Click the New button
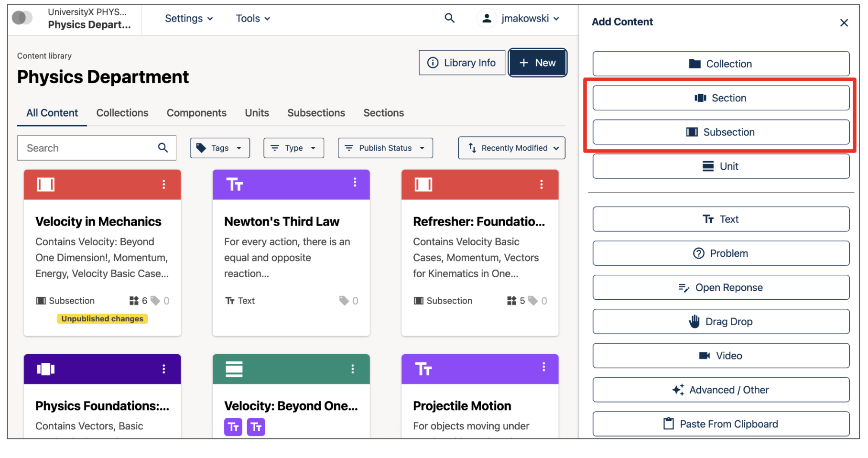 click(537, 62)
